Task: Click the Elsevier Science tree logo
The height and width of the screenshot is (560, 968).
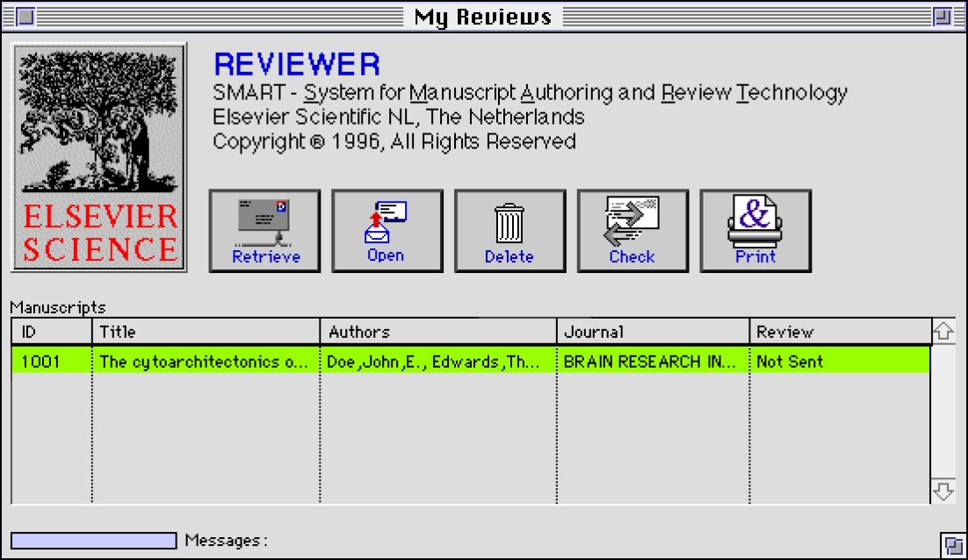Action: (x=99, y=157)
